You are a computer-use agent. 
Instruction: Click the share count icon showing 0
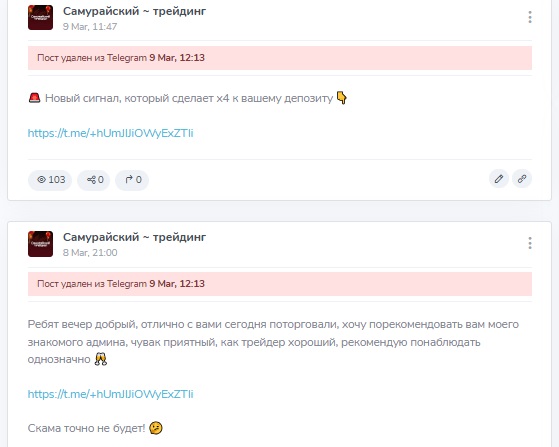94,180
